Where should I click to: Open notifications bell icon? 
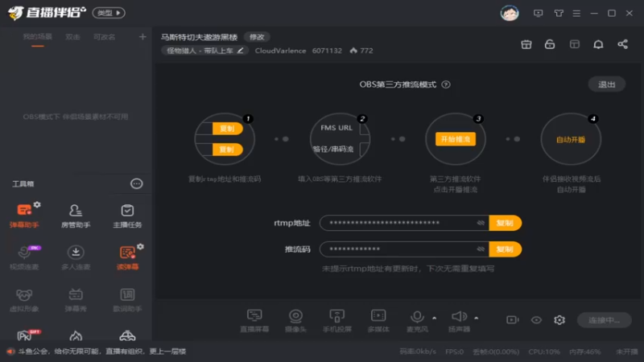click(598, 44)
